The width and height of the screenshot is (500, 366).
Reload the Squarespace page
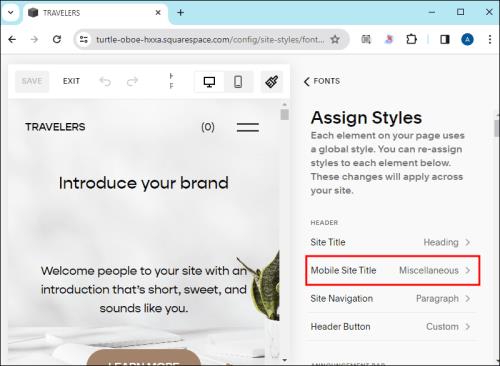(57, 40)
